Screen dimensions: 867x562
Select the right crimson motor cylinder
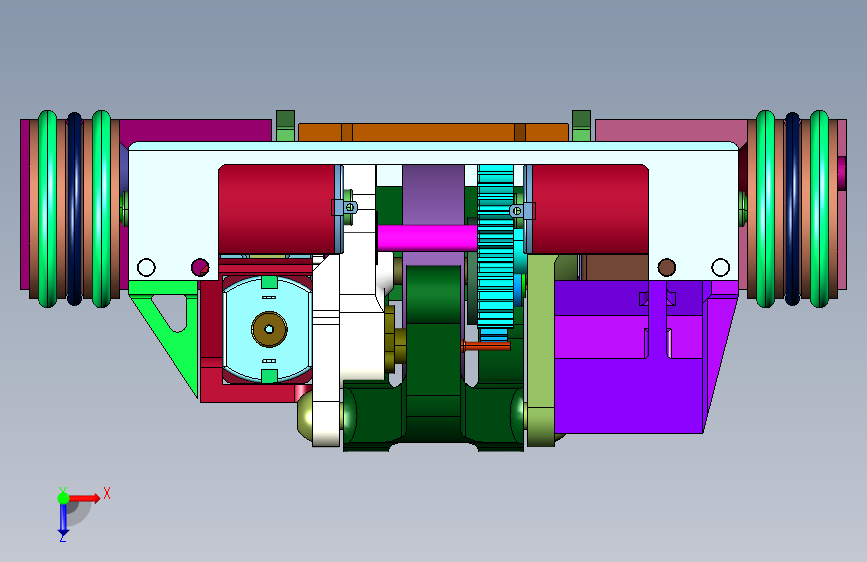(590, 209)
